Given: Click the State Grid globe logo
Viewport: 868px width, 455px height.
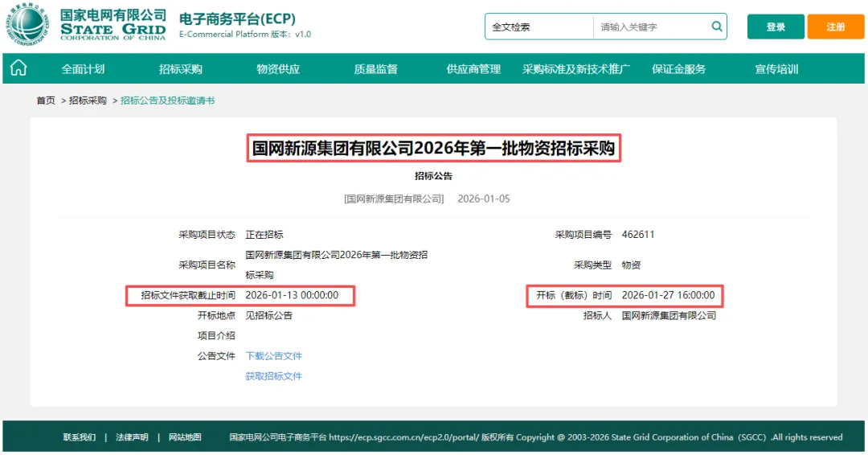Looking at the screenshot, I should 27,24.
